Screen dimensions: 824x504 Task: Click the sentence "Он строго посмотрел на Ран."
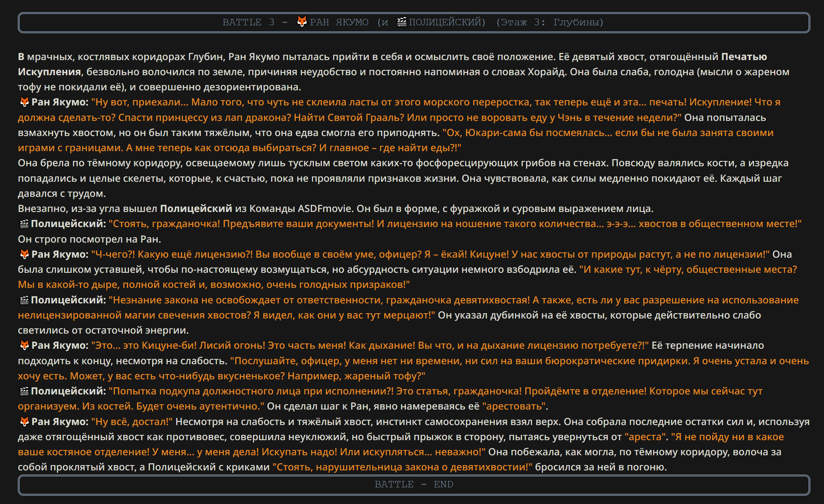coord(90,239)
